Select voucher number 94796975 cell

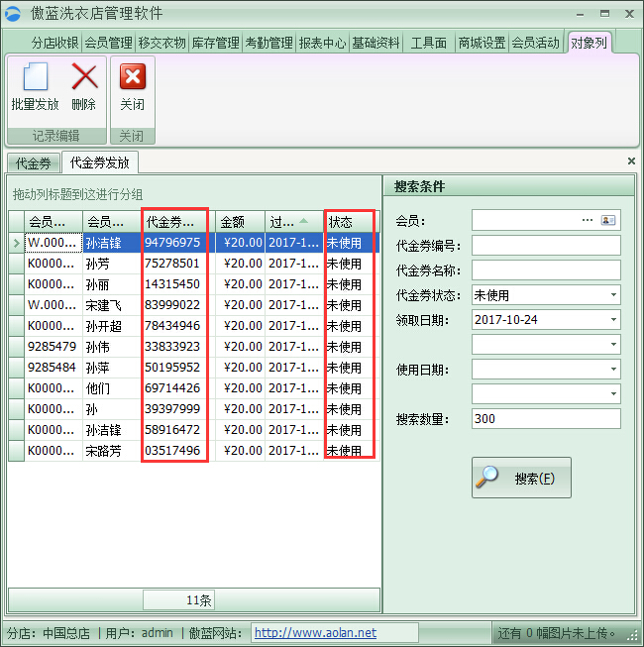click(177, 243)
